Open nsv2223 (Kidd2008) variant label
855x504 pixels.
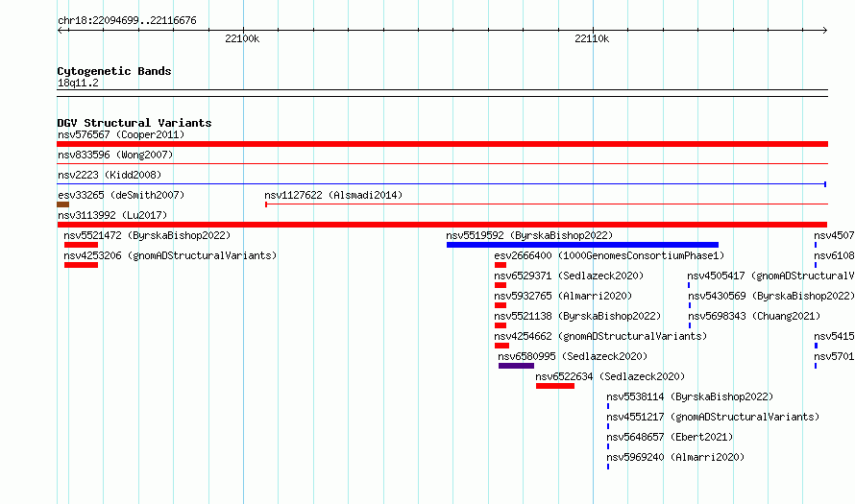point(110,175)
